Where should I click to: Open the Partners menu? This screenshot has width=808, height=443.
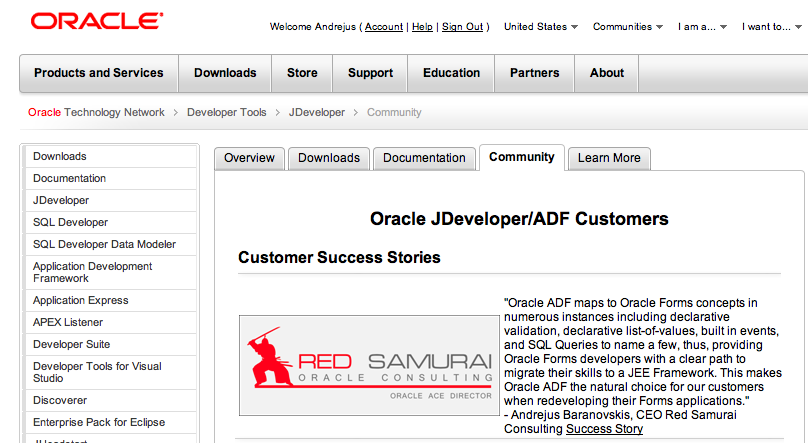click(x=534, y=73)
